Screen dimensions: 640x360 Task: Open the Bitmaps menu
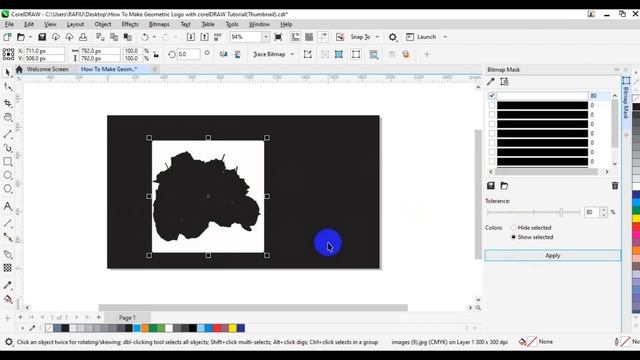159,24
